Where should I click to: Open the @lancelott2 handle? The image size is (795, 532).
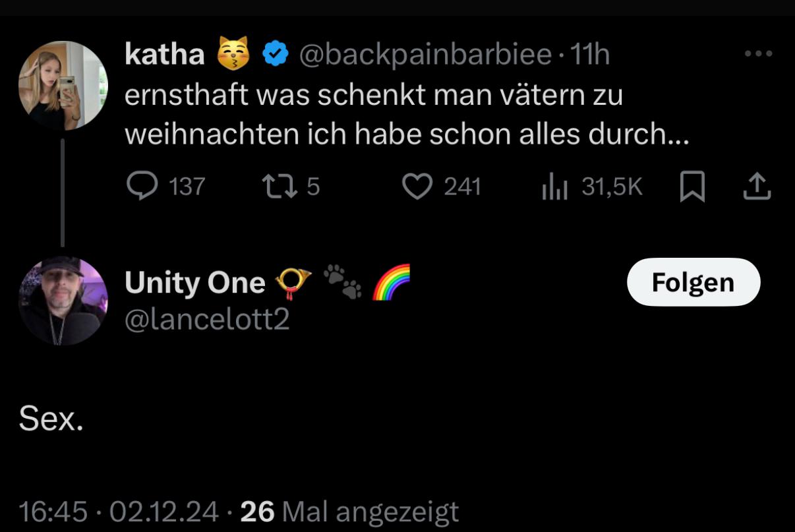pyautogui.click(x=207, y=319)
